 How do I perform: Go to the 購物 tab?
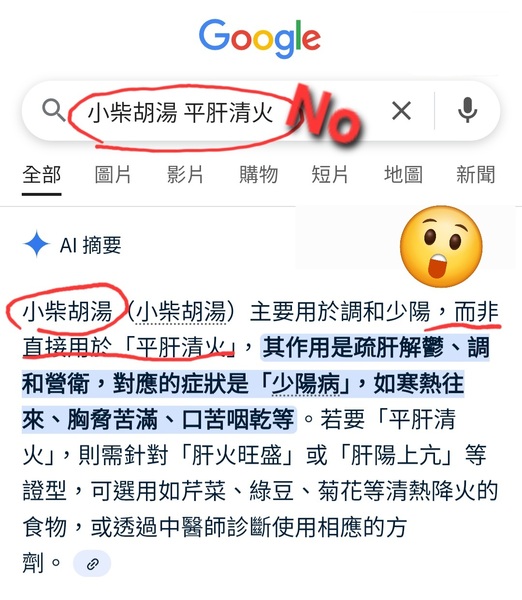258,175
